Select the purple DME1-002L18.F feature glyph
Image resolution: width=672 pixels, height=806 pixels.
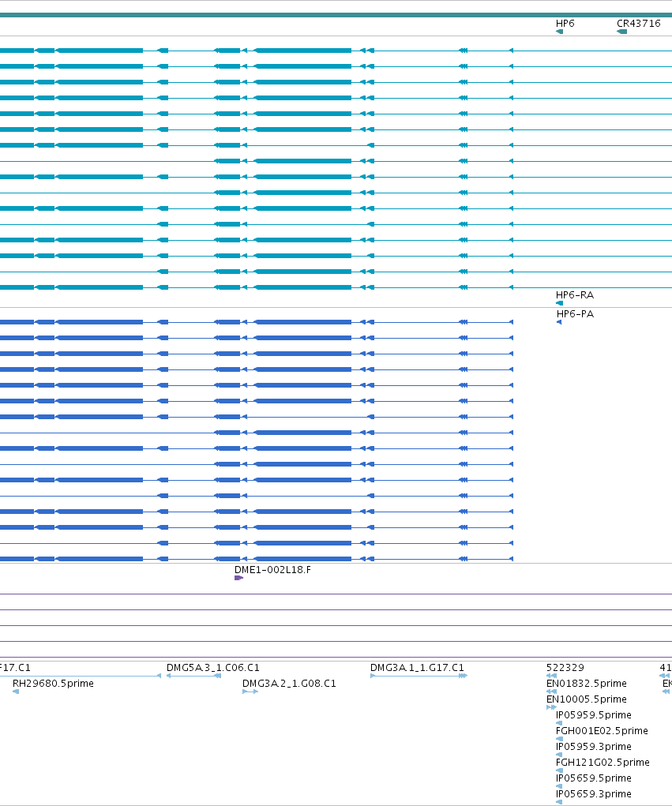coord(238,579)
